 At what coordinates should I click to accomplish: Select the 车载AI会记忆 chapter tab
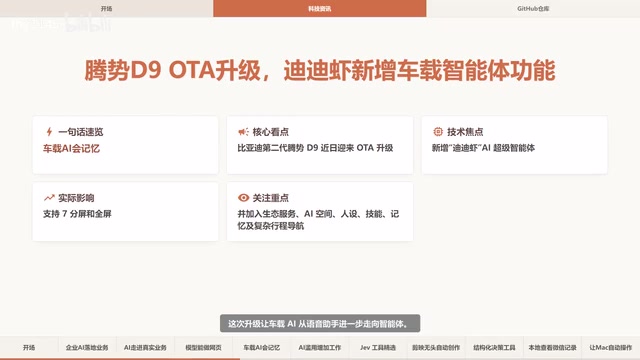tap(262, 347)
